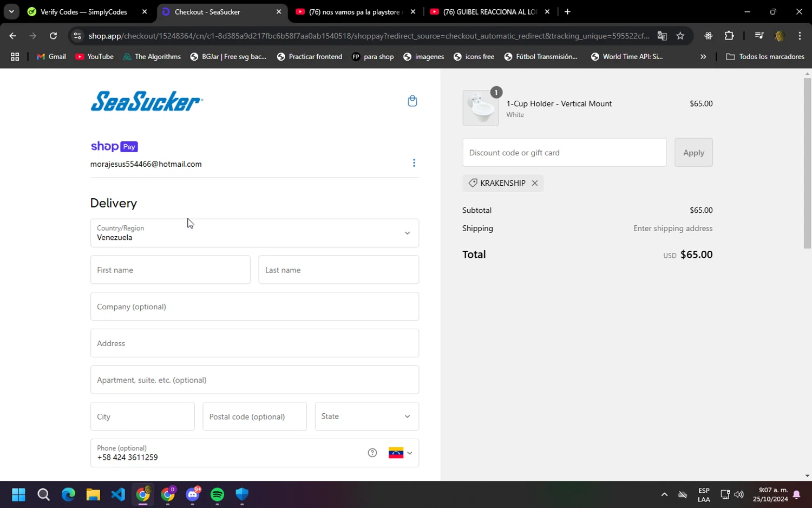Image resolution: width=812 pixels, height=508 pixels.
Task: Focus the Apartment, suite field
Action: click(x=254, y=380)
